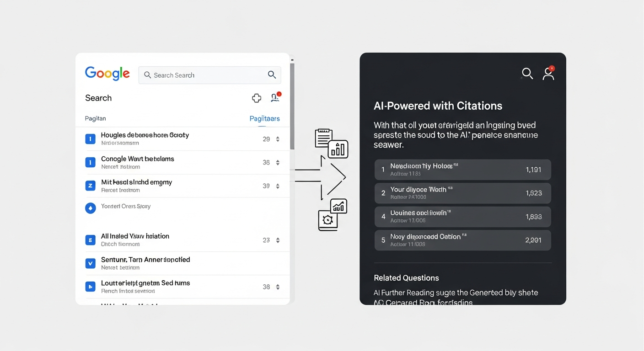Click the blue square icon on the Hougles result
This screenshot has width=644, height=351.
(x=90, y=138)
